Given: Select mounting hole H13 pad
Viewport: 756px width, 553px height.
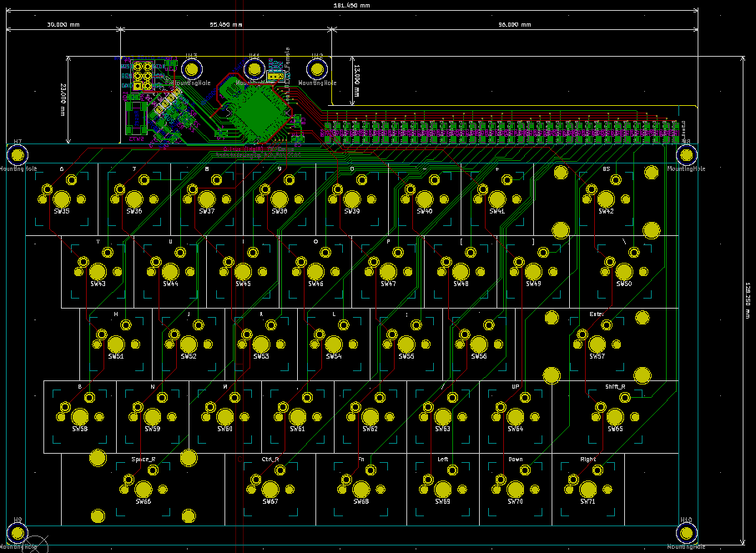Looking at the screenshot, I should [x=191, y=69].
